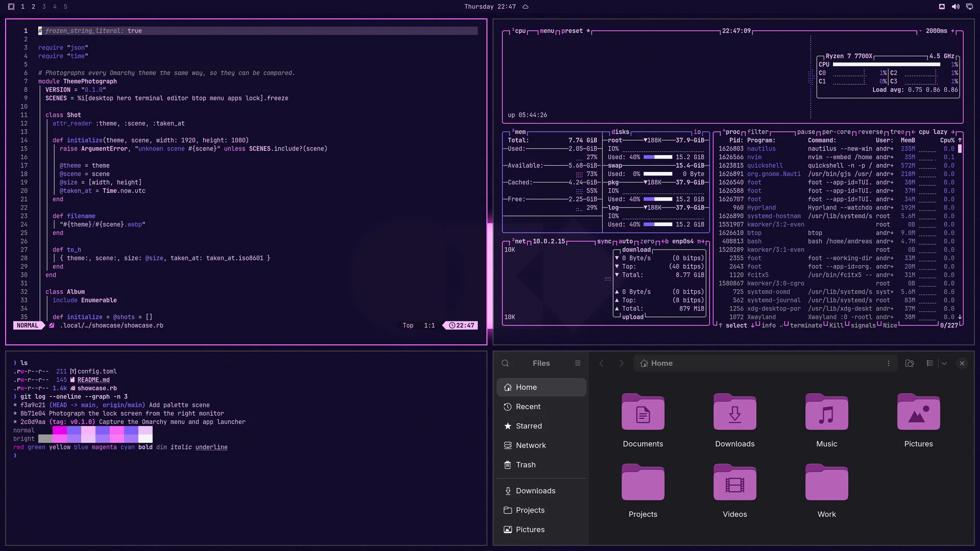Click the weather cloud icon in top bar
Viewport: 980px width, 551px height.
[525, 7]
